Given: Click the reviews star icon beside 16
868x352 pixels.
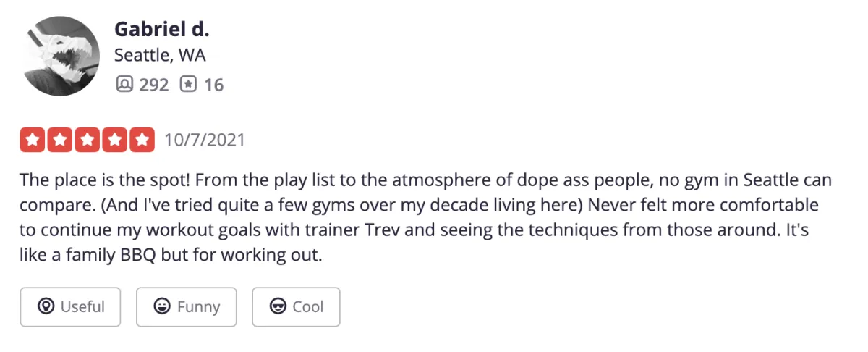Looking at the screenshot, I should coord(189,85).
